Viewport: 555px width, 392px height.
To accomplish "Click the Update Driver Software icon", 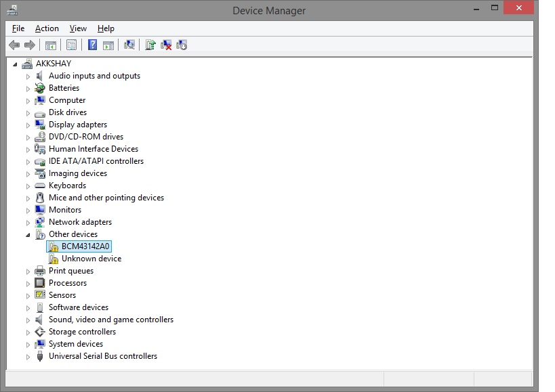I will click(150, 45).
